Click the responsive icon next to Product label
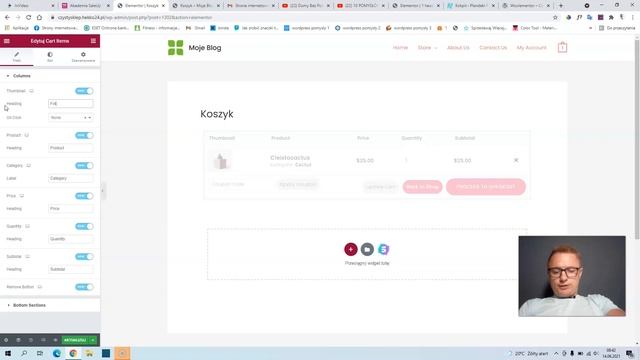Screen dimensions: 640x360 tap(27, 135)
